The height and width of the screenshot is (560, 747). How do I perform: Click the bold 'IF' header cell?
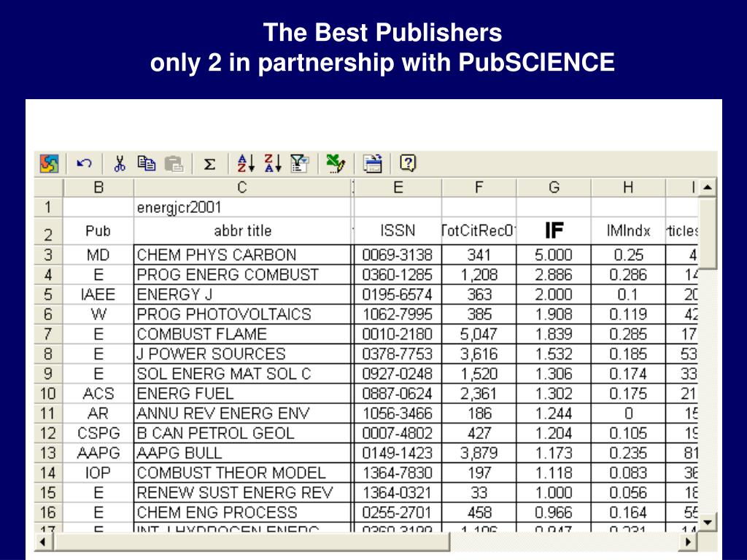click(554, 231)
